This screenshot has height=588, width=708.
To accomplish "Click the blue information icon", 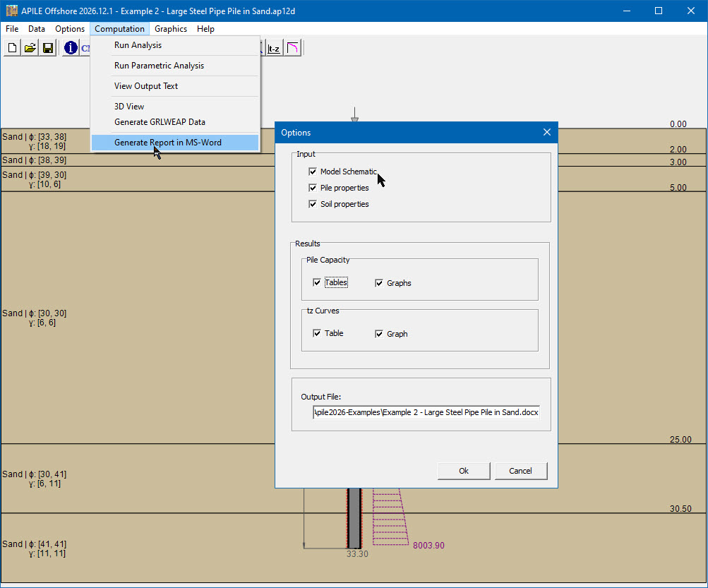I will coord(71,47).
